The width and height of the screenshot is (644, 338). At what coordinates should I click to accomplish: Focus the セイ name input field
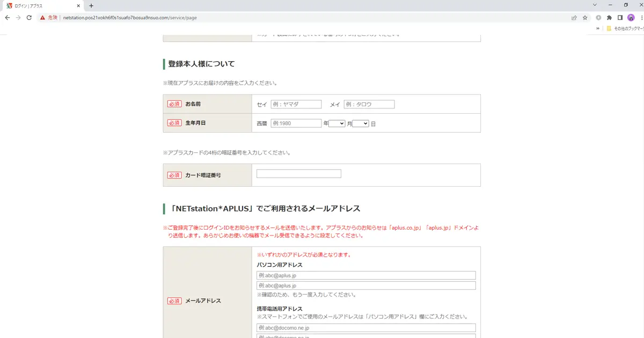296,105
